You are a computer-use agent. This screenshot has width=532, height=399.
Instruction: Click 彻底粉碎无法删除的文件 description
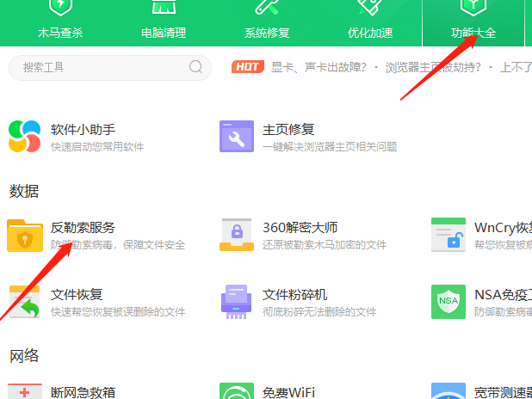tap(319, 312)
